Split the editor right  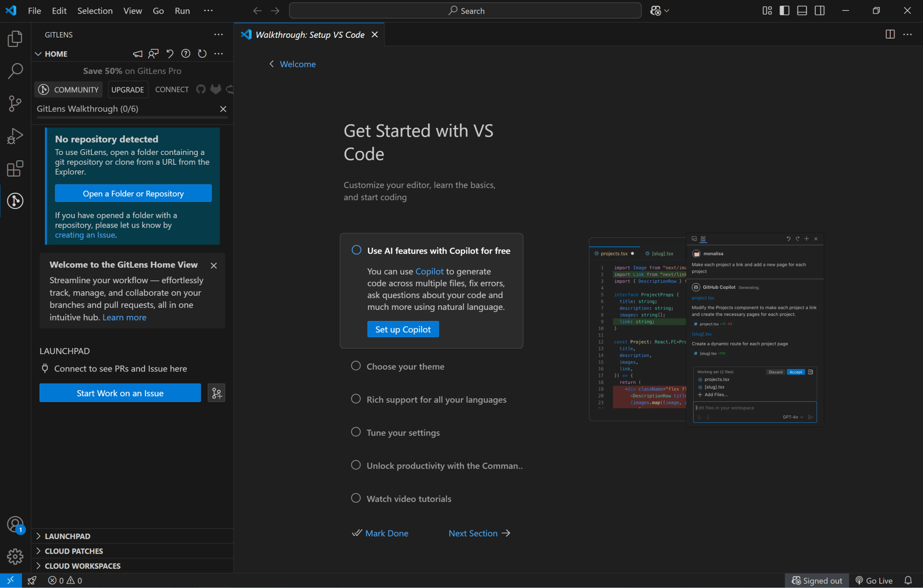click(x=890, y=35)
